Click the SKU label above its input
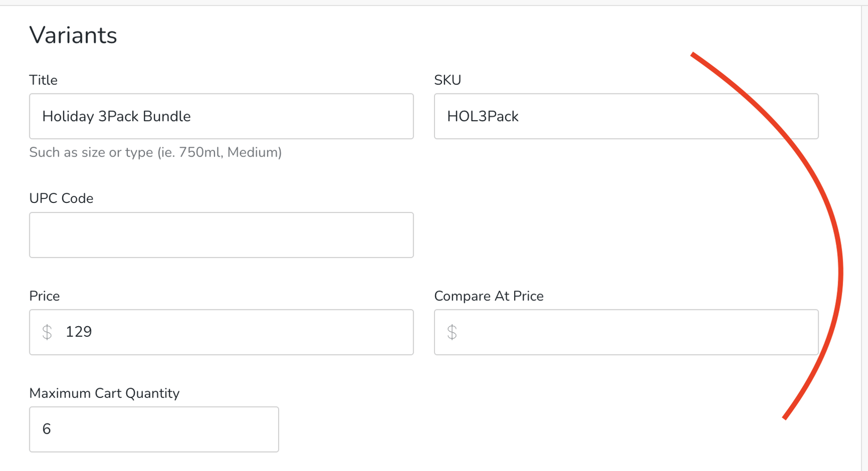This screenshot has width=868, height=471. [447, 79]
